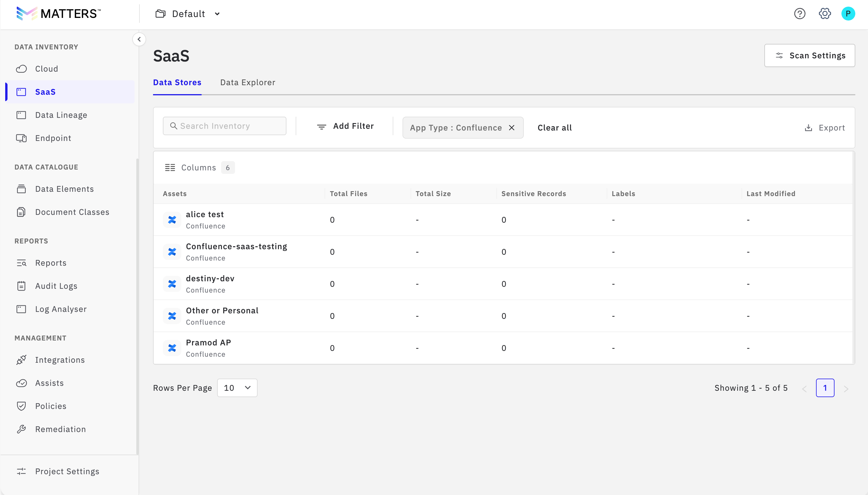The height and width of the screenshot is (495, 868).
Task: Collapse the sidebar with the chevron button
Action: (139, 39)
